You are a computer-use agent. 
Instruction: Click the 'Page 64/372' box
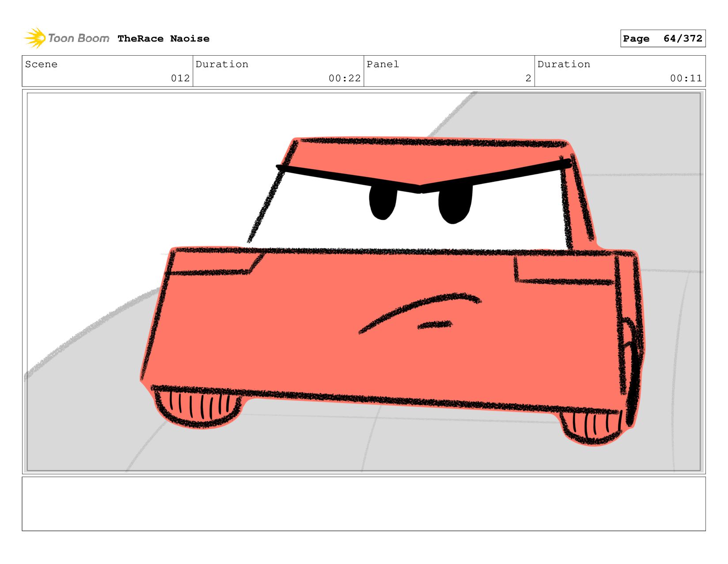pos(663,38)
